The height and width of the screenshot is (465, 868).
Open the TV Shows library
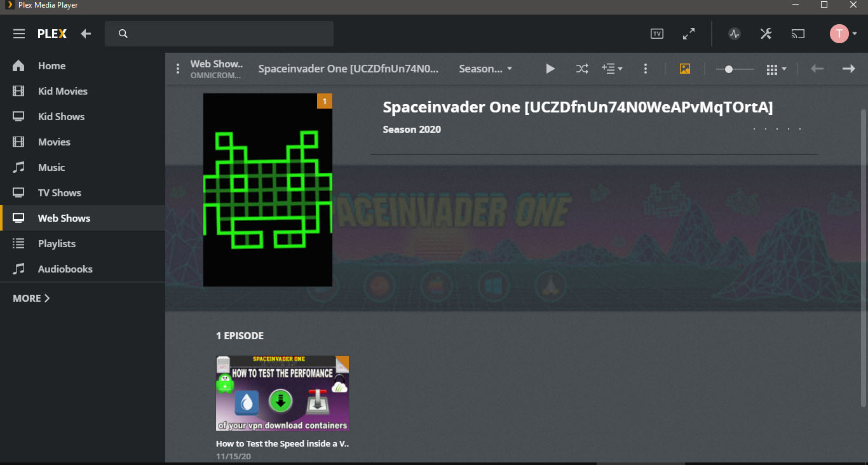pos(83,192)
